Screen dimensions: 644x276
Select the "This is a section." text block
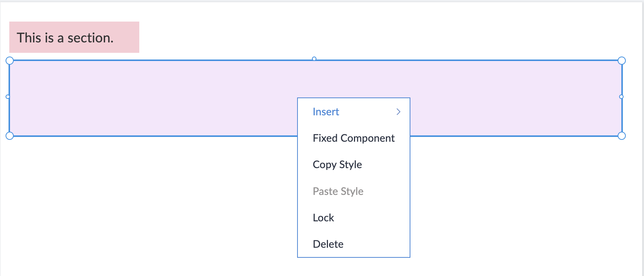[x=65, y=38]
